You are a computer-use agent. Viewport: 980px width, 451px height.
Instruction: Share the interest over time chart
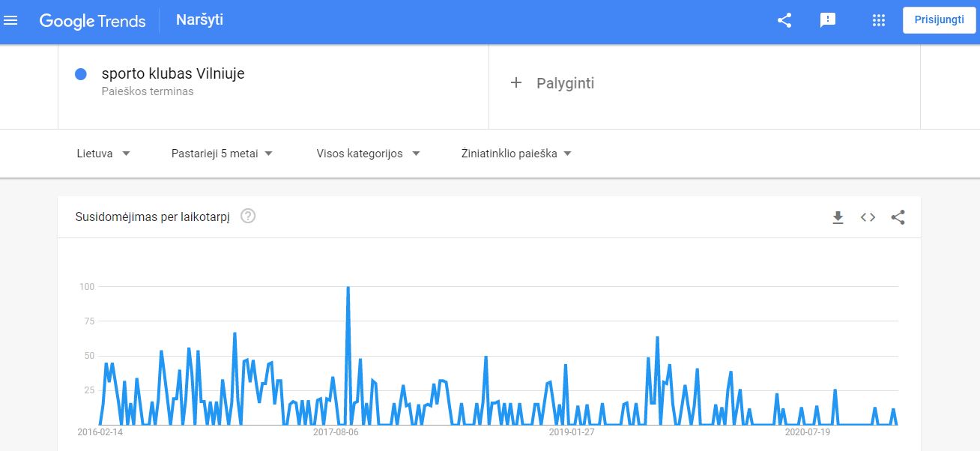898,217
